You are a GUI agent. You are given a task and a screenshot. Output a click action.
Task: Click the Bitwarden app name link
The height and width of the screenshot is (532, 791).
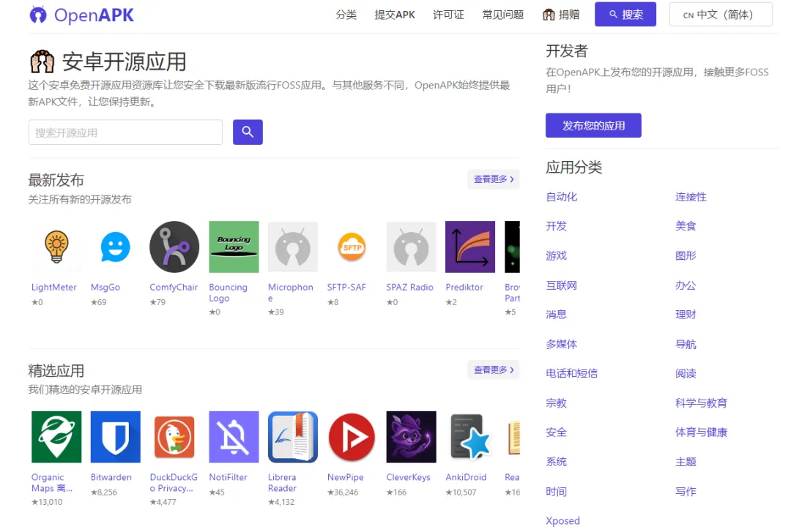(111, 478)
